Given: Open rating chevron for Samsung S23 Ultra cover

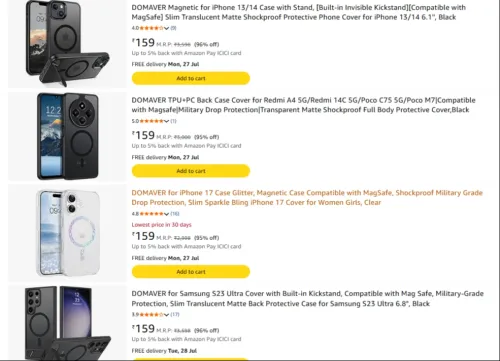Looking at the screenshot, I should pos(166,315).
